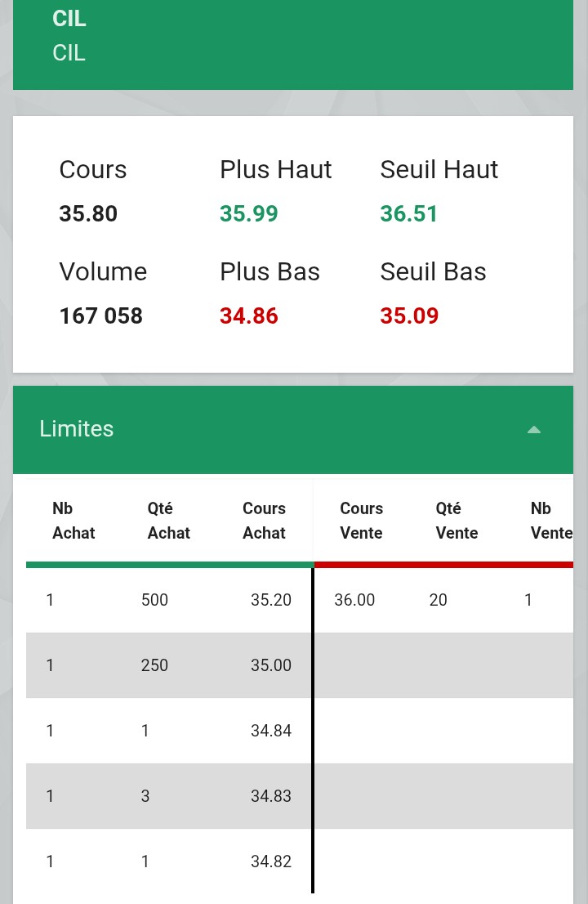Click the Nb Vente column header
588x904 pixels.
(551, 521)
